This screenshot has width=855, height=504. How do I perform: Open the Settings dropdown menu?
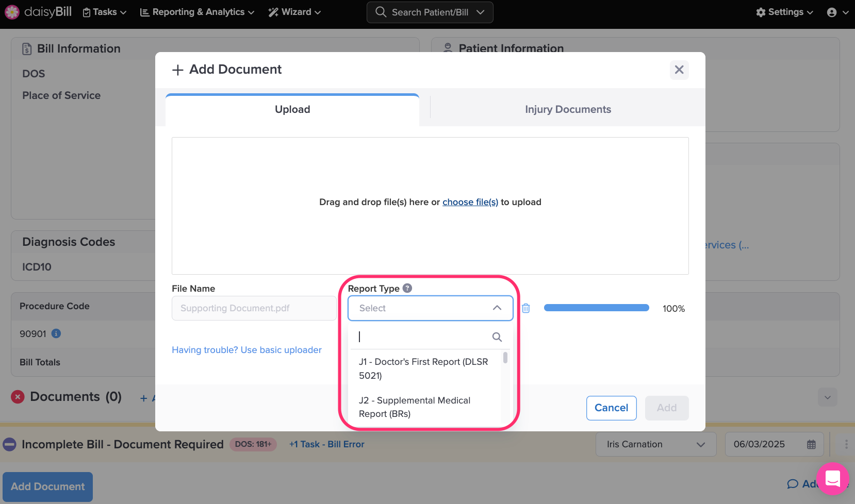coord(784,12)
